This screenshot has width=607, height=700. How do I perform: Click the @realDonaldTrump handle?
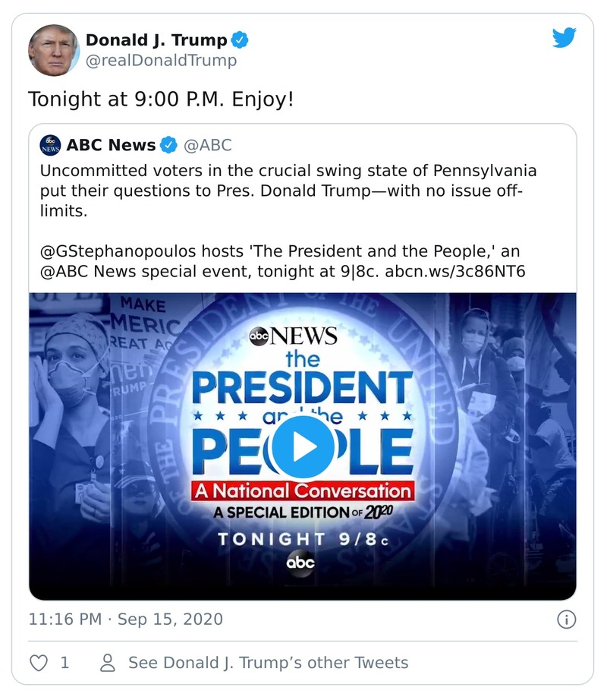pyautogui.click(x=161, y=61)
